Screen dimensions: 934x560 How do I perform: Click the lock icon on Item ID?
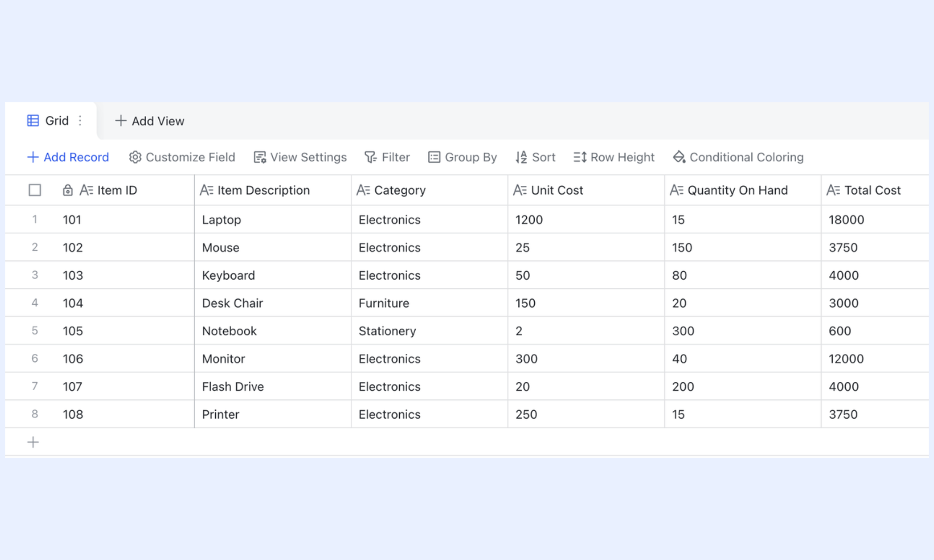68,190
